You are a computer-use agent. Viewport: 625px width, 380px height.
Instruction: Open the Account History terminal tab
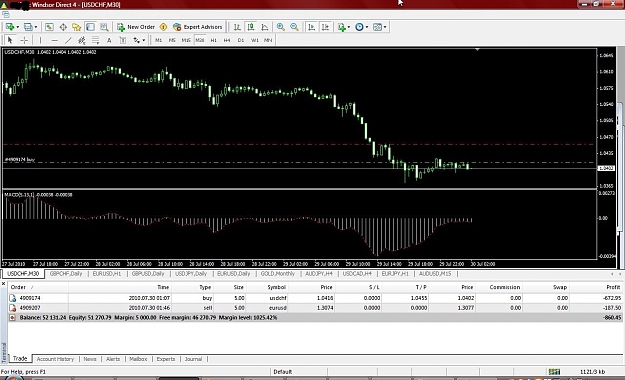[55, 359]
